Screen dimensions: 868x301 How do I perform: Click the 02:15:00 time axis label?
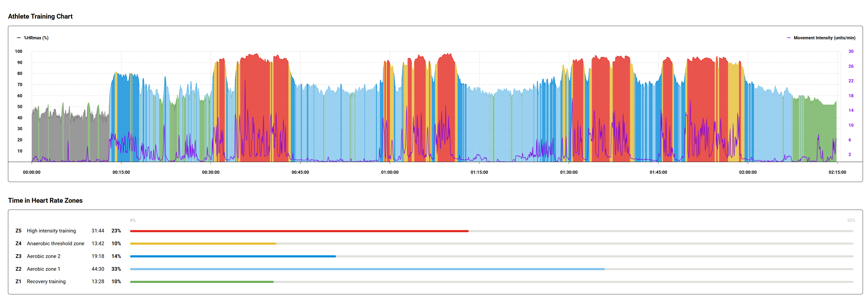837,172
